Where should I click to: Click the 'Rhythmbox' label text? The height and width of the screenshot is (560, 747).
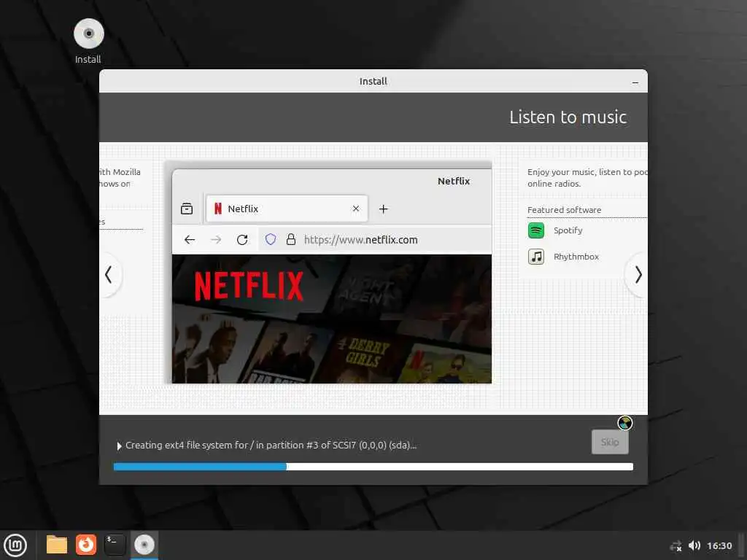click(x=576, y=257)
